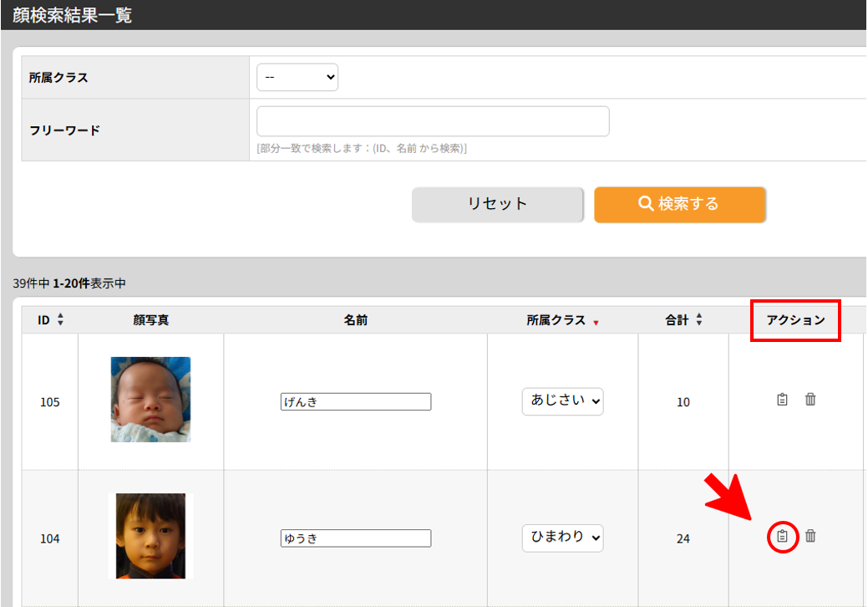
Task: Open the face photo for ID 105
Action: [x=150, y=400]
